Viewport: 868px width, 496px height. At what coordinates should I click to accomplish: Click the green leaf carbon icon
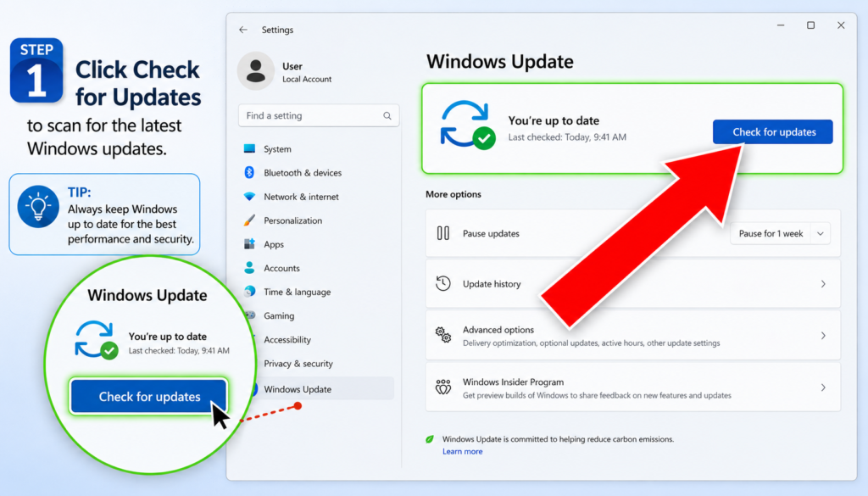(430, 439)
